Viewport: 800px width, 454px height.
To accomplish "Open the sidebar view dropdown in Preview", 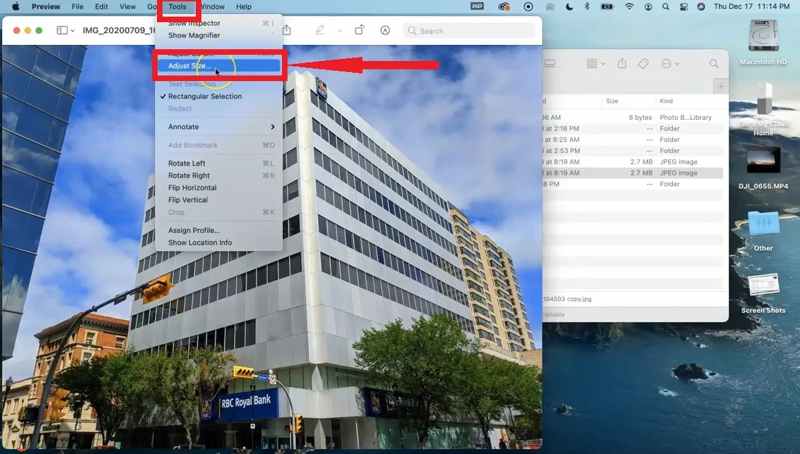I will (x=65, y=30).
